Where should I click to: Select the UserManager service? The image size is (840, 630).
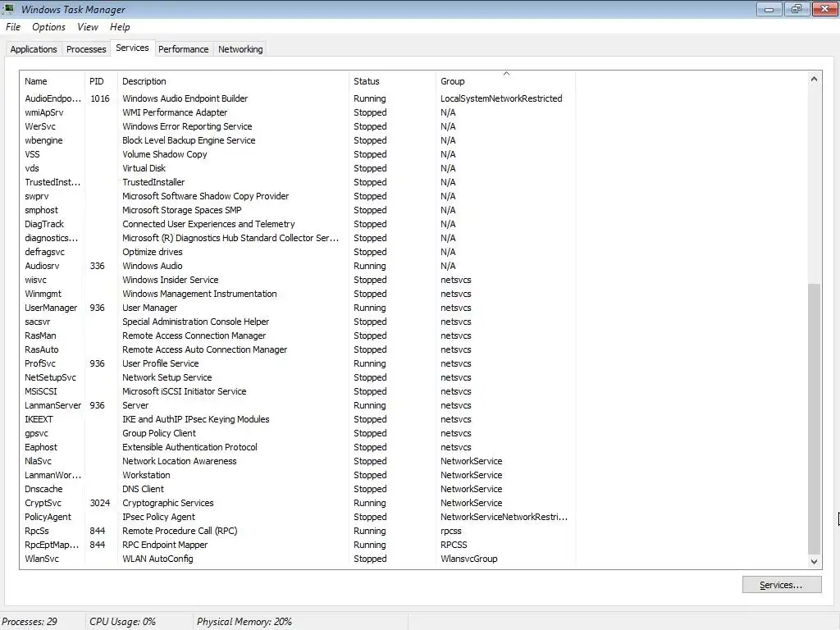point(299,308)
